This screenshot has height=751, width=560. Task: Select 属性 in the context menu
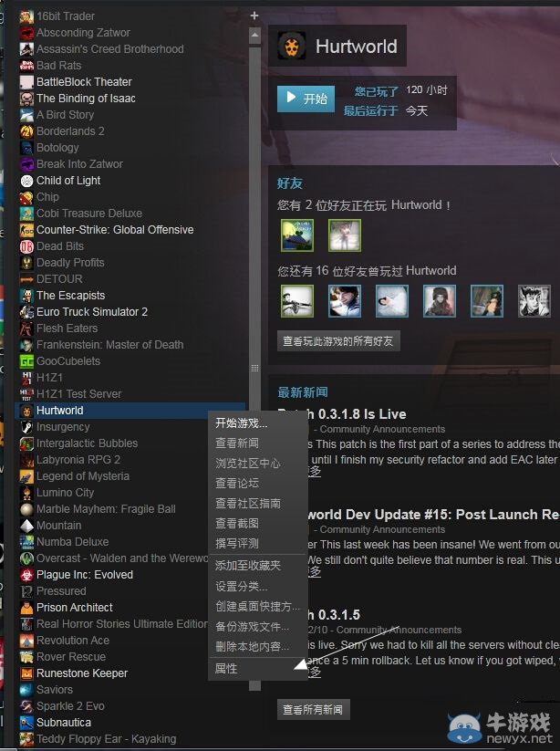(x=226, y=669)
